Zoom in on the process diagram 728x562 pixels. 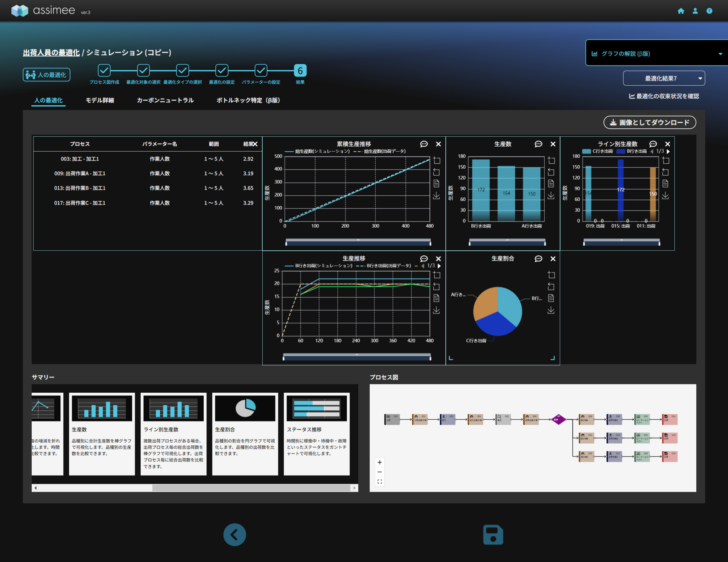click(380, 462)
